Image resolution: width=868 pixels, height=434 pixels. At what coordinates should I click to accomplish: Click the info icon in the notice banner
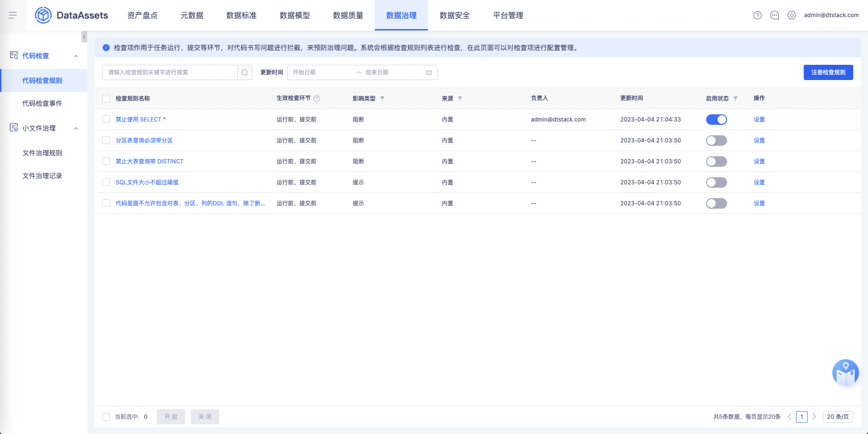pyautogui.click(x=106, y=48)
